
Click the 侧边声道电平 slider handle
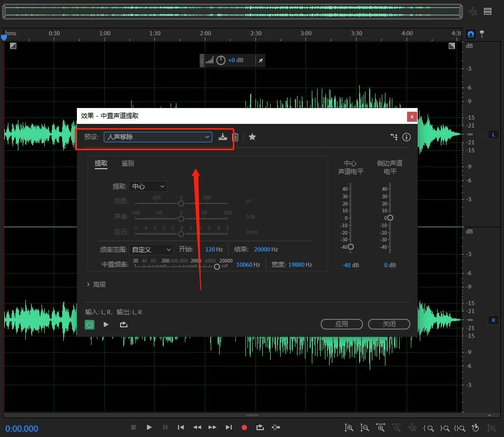(390, 218)
